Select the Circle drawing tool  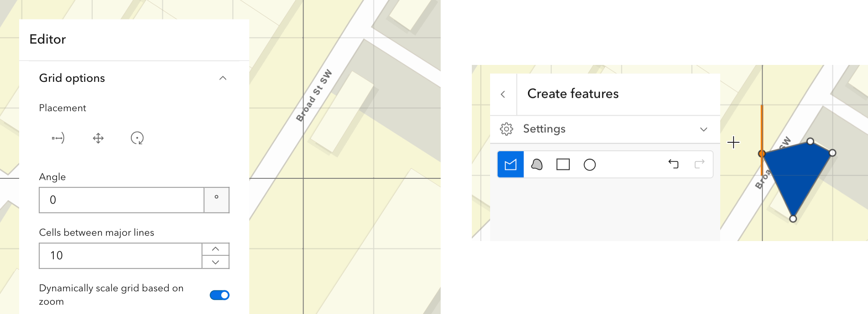click(590, 164)
